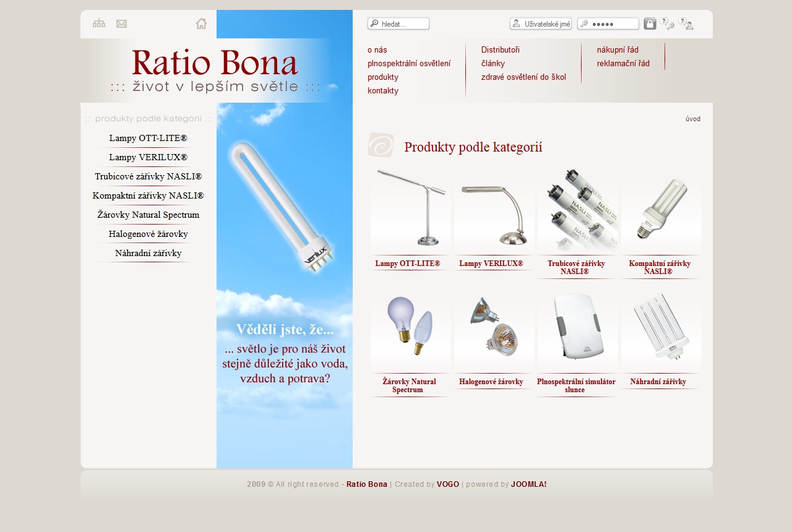
Task: Open the Distributoři menu item
Action: pyautogui.click(x=500, y=50)
